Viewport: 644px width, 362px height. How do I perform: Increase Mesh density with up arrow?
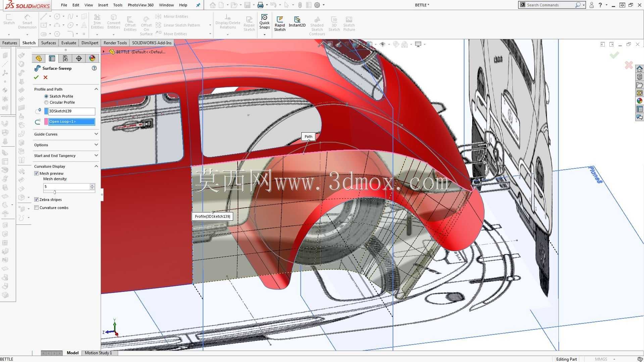(x=92, y=185)
